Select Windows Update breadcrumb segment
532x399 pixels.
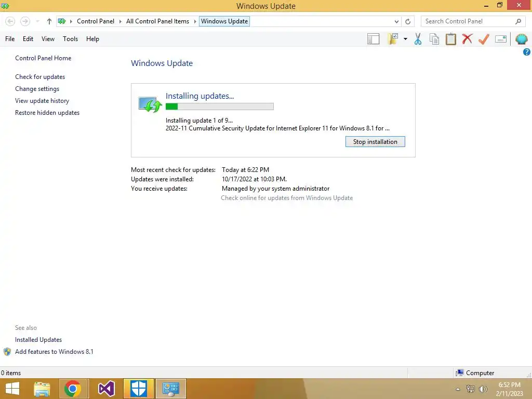click(224, 21)
